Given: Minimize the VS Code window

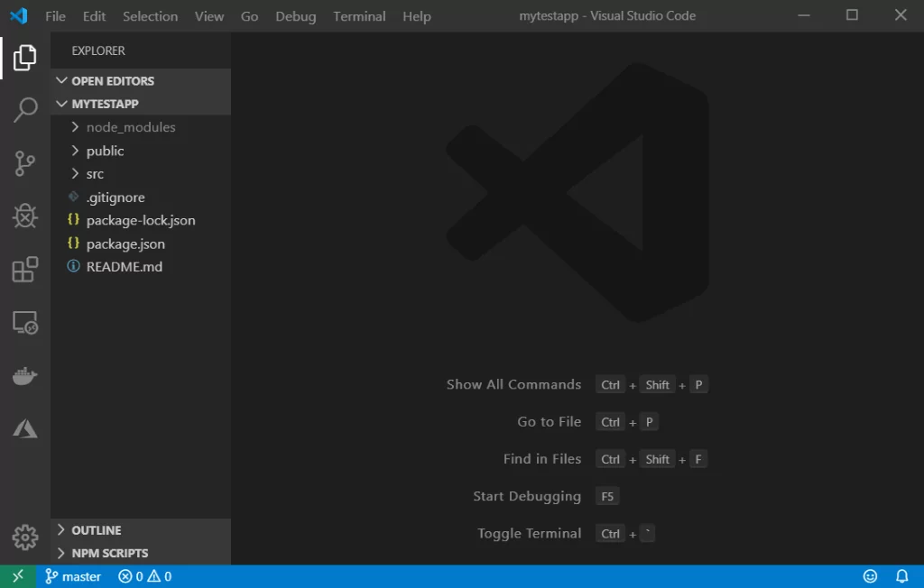Looking at the screenshot, I should (x=804, y=16).
